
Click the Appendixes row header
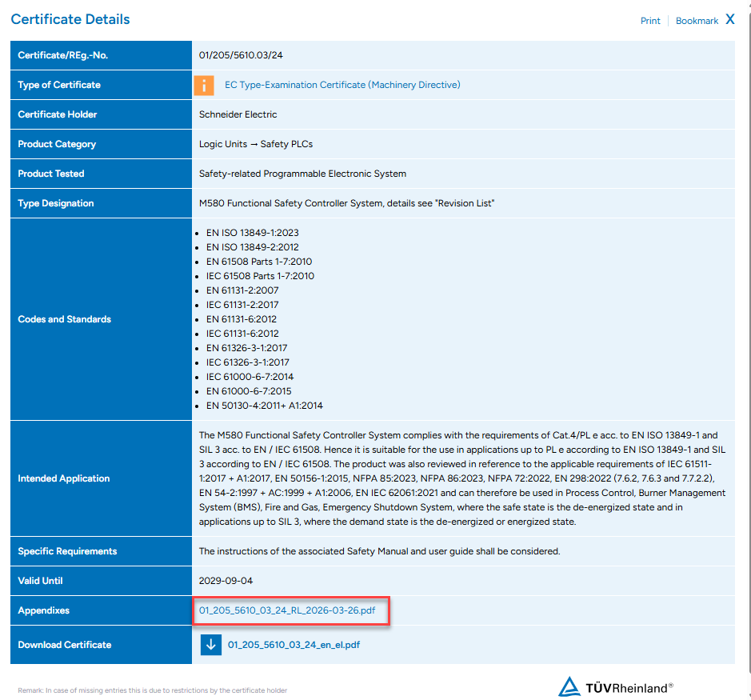pyautogui.click(x=101, y=610)
